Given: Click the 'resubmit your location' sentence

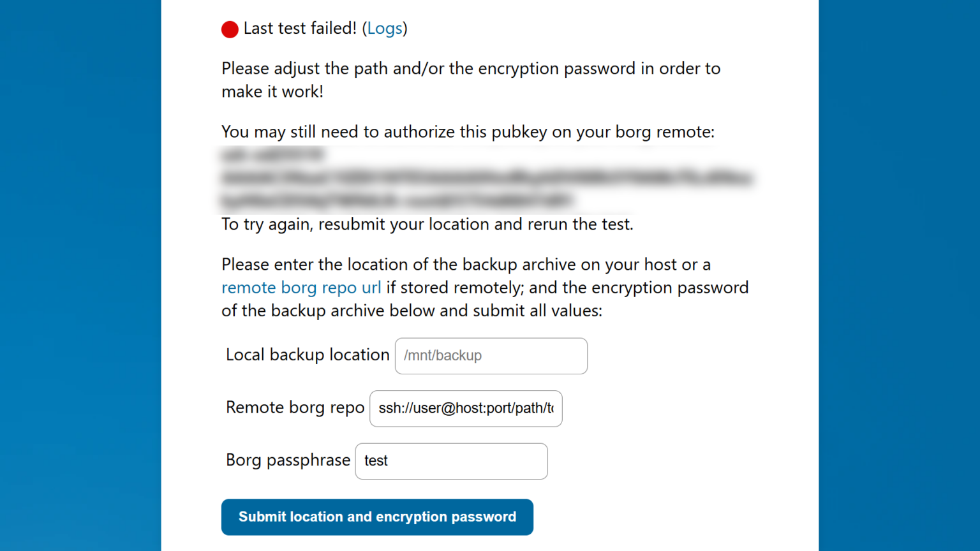Looking at the screenshot, I should click(427, 224).
